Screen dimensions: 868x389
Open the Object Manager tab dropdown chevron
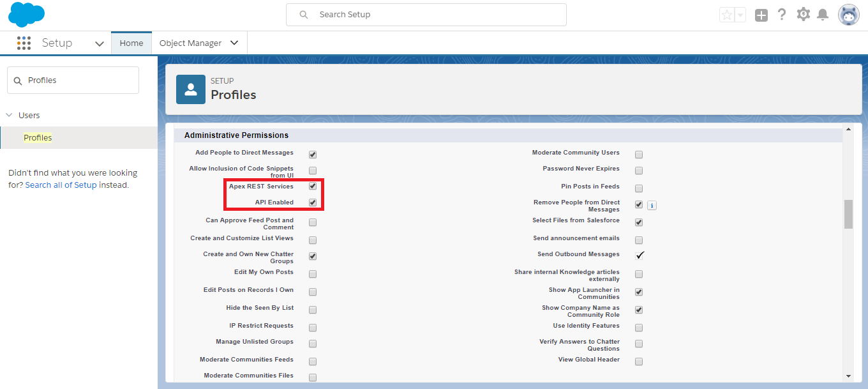coord(234,43)
